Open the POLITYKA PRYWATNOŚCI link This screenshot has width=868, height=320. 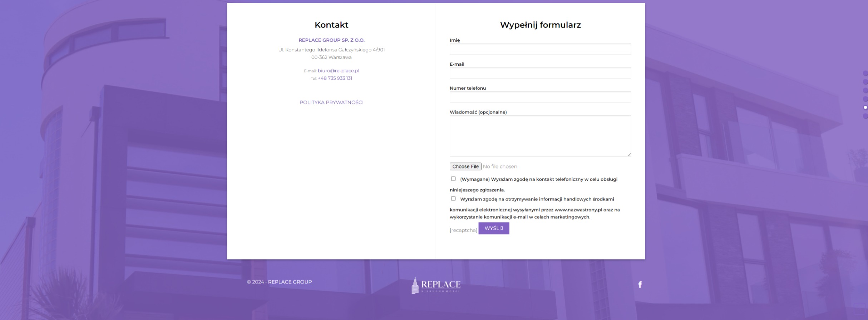(331, 102)
